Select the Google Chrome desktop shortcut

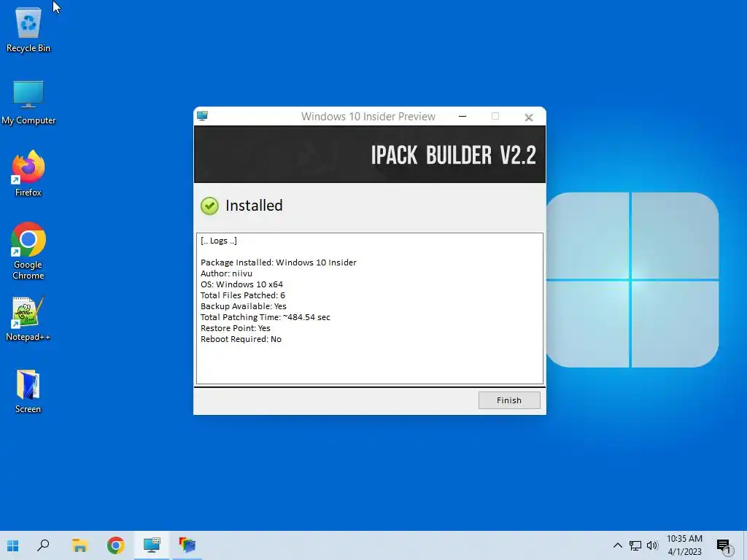(x=28, y=251)
